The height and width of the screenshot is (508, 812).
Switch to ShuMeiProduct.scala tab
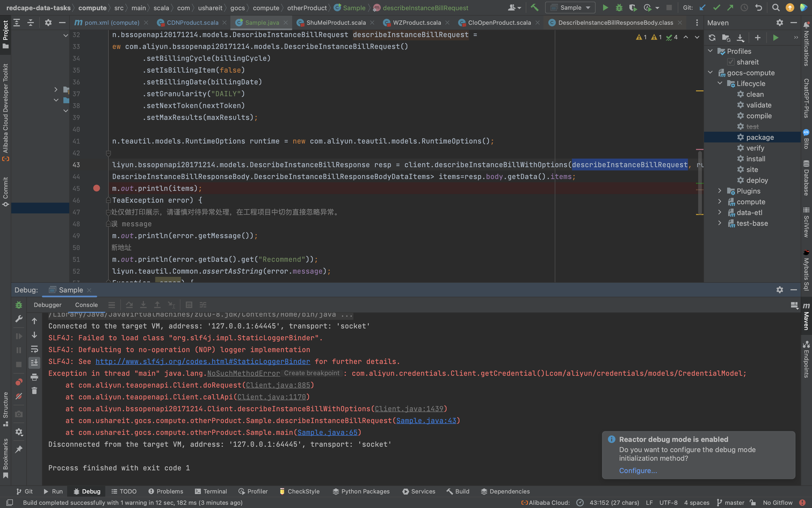(336, 23)
